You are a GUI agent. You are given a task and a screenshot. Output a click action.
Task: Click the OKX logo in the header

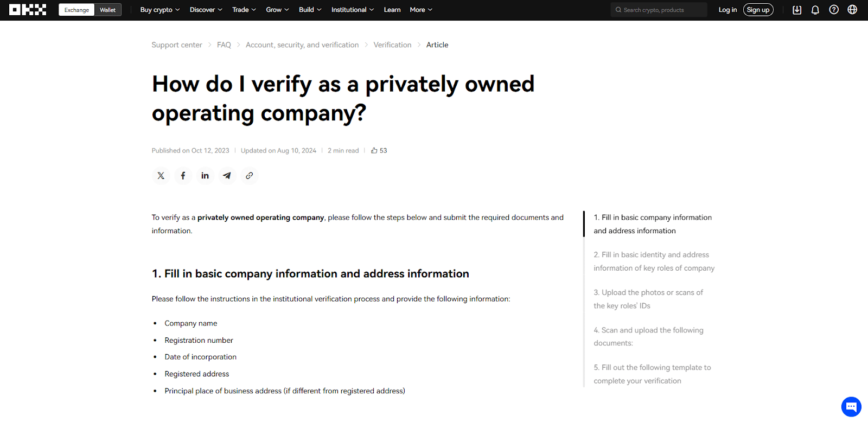point(28,10)
